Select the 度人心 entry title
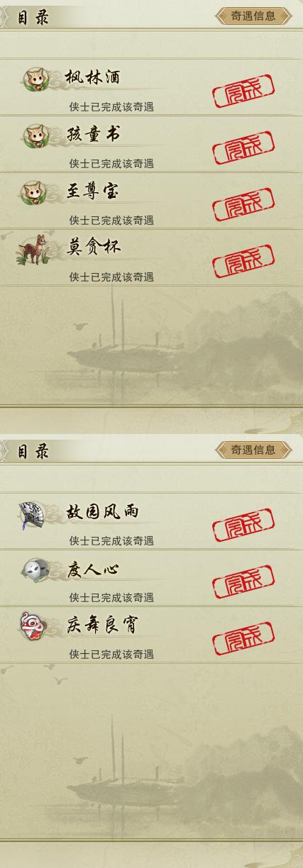Screen dimensions: 303x868 [92, 569]
